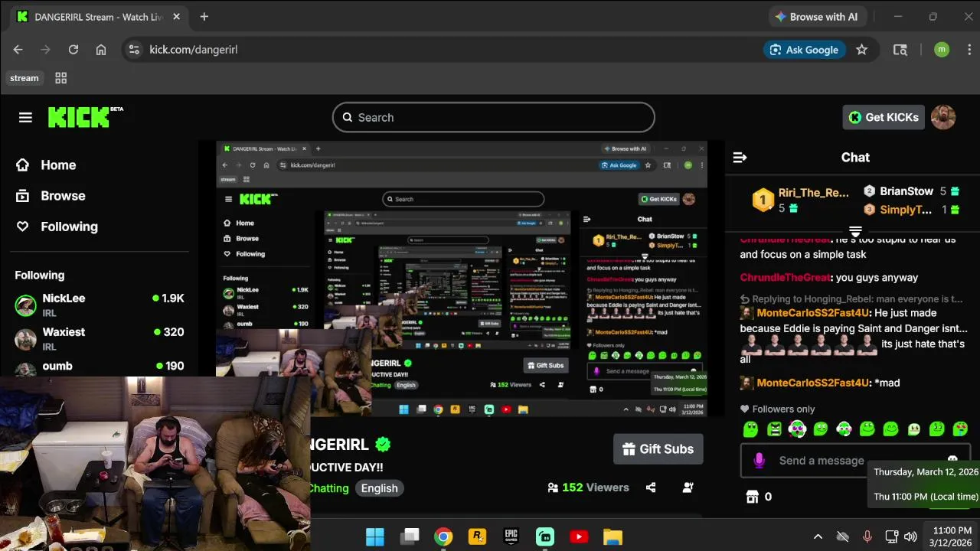Open the chat shop storefront icon
Viewport: 980px width, 551px height.
click(752, 497)
